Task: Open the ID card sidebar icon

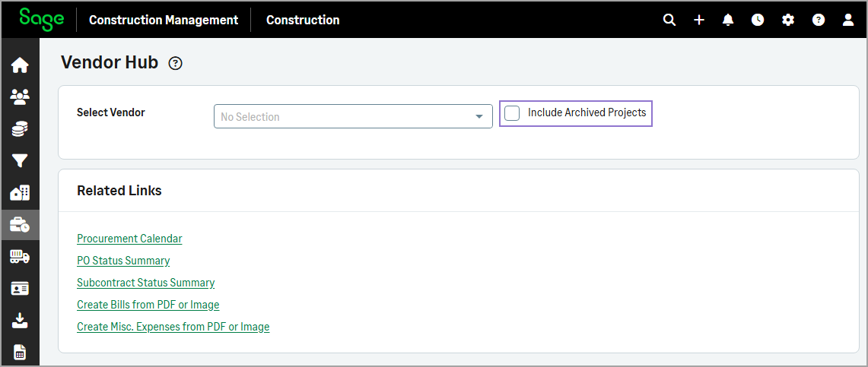Action: pos(20,289)
